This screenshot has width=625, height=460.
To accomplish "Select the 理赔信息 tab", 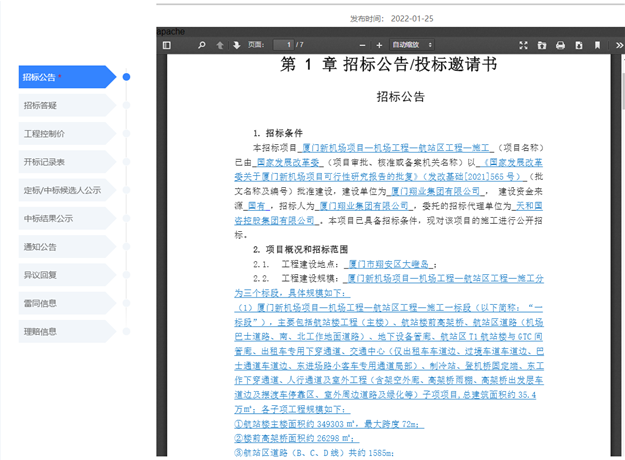I will [x=67, y=331].
